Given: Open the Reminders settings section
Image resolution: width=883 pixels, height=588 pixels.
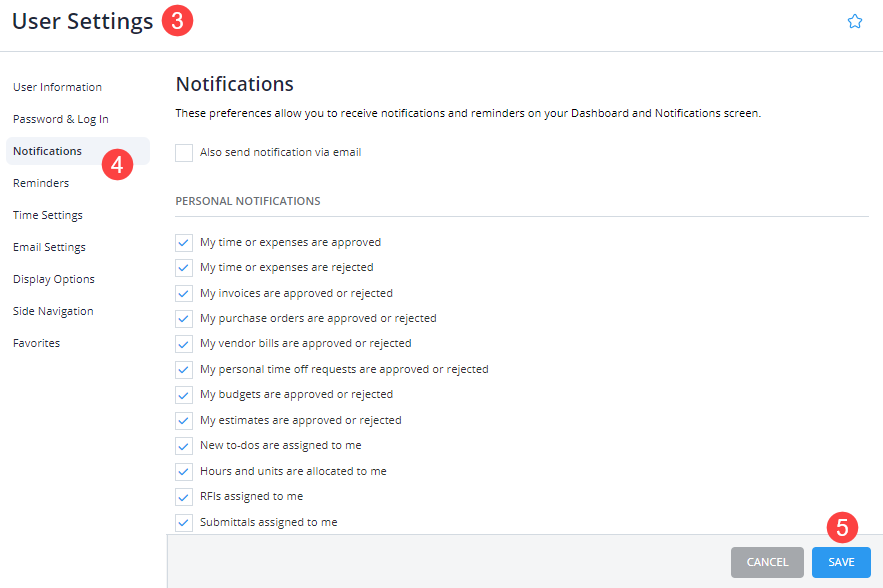Looking at the screenshot, I should click(41, 183).
